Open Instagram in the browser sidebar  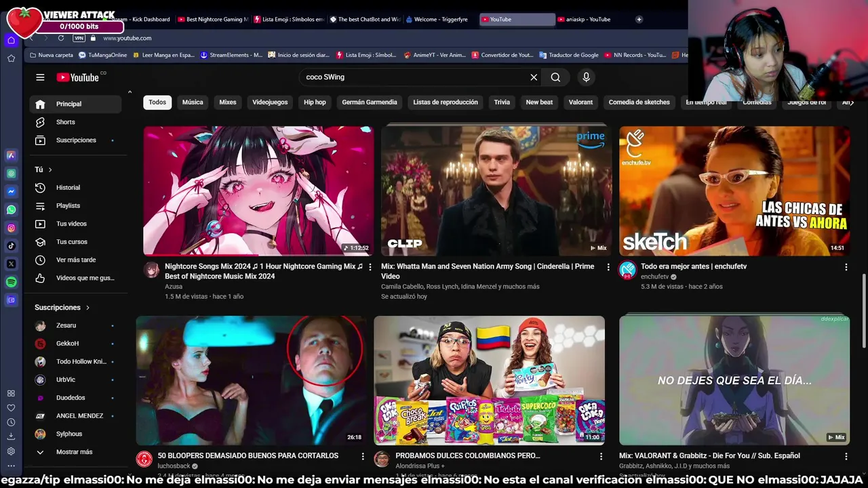coord(11,228)
